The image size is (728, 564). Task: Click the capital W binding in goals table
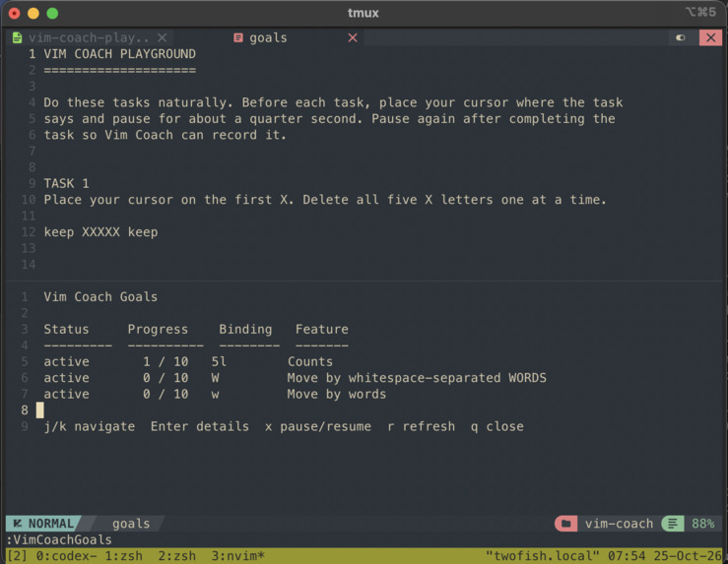pos(215,378)
